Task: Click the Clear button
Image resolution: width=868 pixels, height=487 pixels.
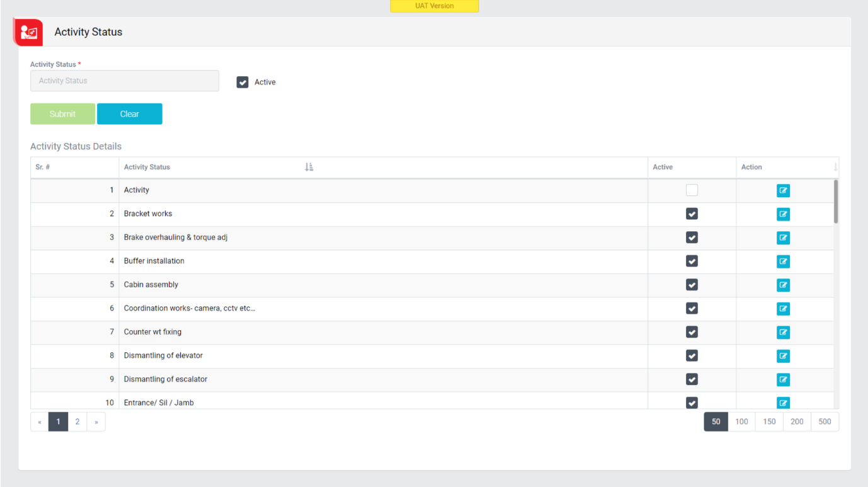Action: click(130, 114)
